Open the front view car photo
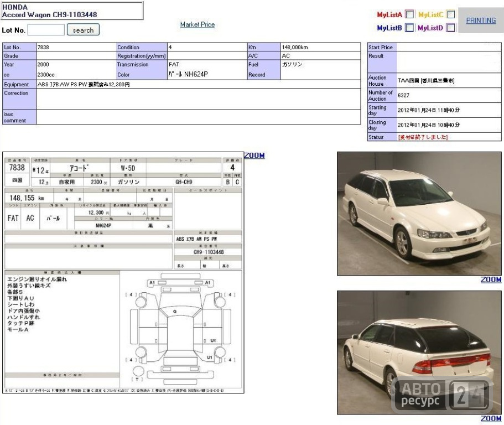 (419, 214)
